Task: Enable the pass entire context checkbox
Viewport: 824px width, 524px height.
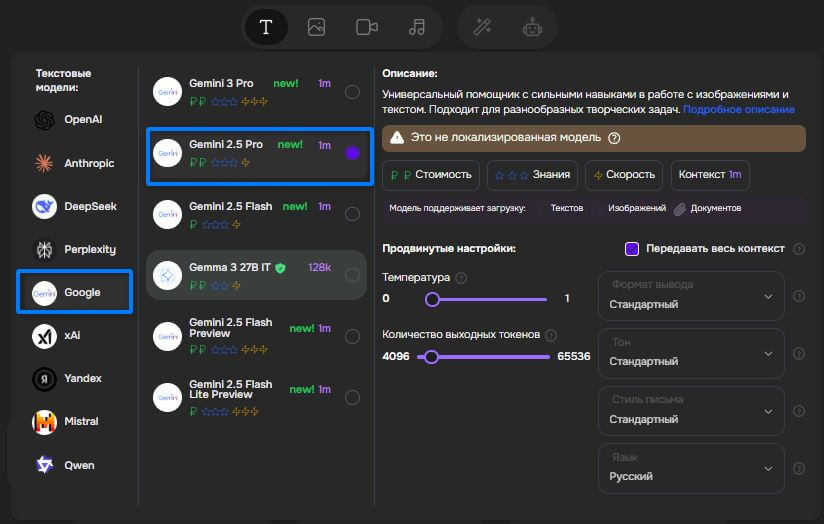Action: (632, 248)
